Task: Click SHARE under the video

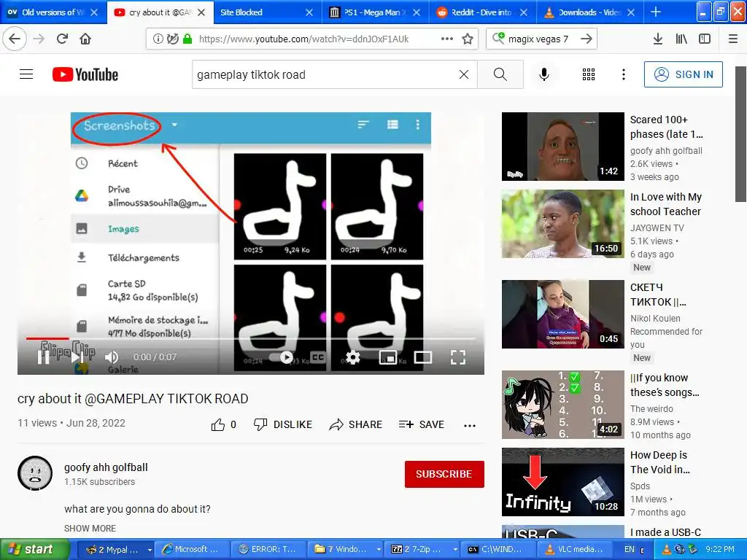Action: (355, 425)
